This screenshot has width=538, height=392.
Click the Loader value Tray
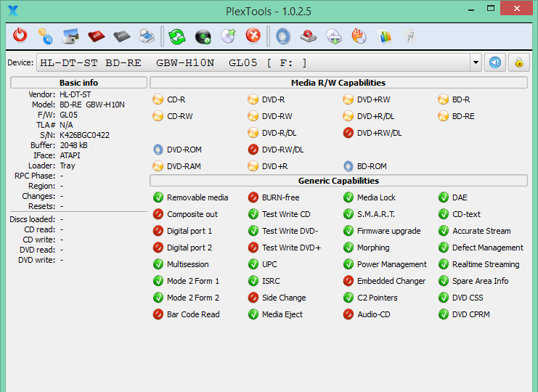click(68, 166)
